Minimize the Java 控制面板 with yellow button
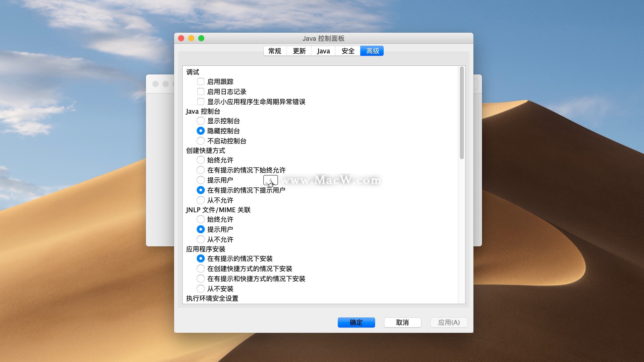The image size is (644, 362). [x=191, y=38]
